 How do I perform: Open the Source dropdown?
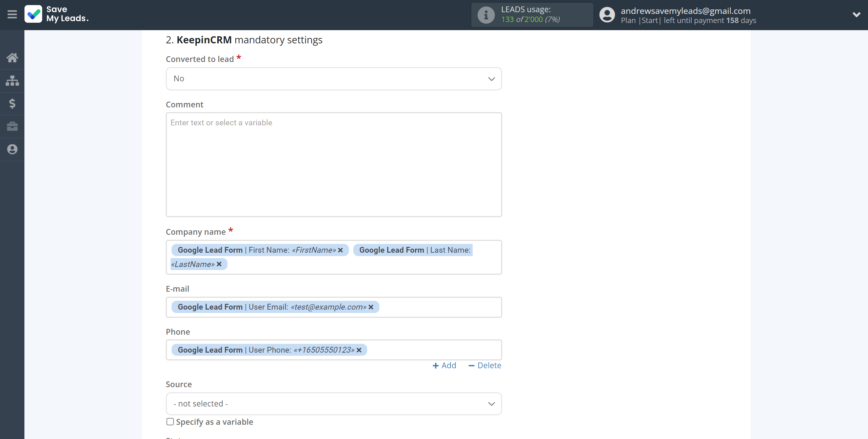pos(334,404)
